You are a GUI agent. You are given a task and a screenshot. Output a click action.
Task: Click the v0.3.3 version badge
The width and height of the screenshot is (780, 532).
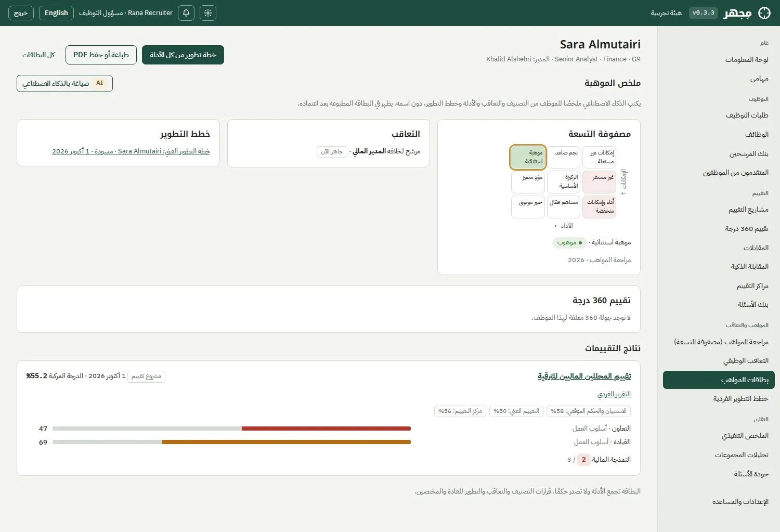click(x=704, y=13)
